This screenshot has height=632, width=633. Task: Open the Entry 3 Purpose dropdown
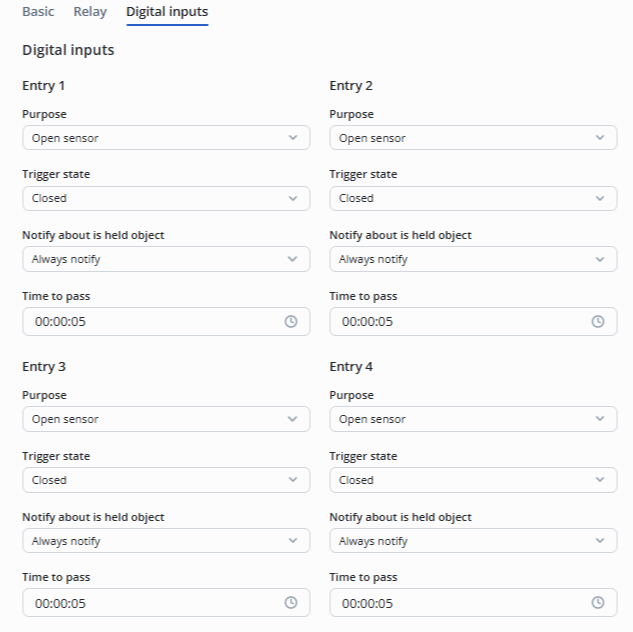[x=166, y=419]
